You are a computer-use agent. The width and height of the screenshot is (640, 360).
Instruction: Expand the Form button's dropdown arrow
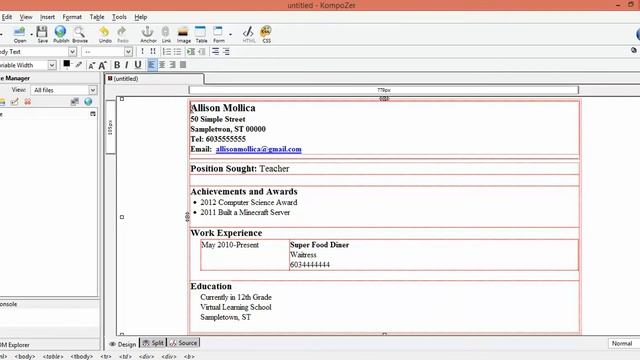coord(231,35)
